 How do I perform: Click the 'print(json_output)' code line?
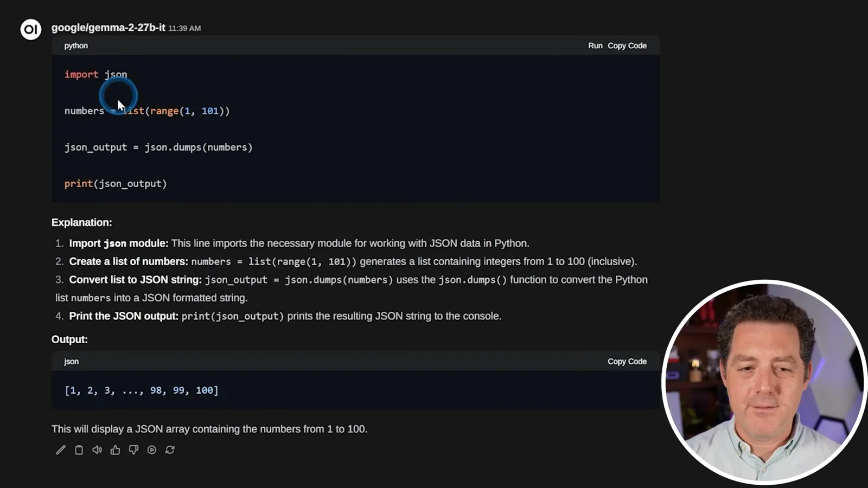116,184
